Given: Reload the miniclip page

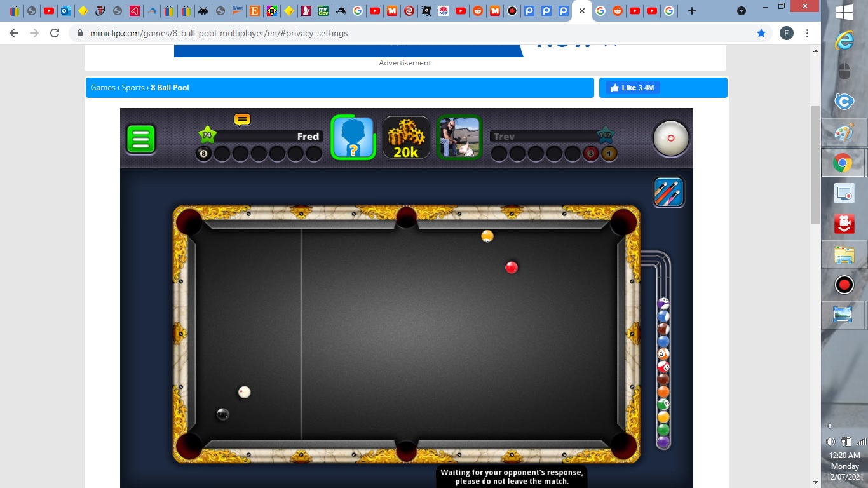Looking at the screenshot, I should coord(55,33).
